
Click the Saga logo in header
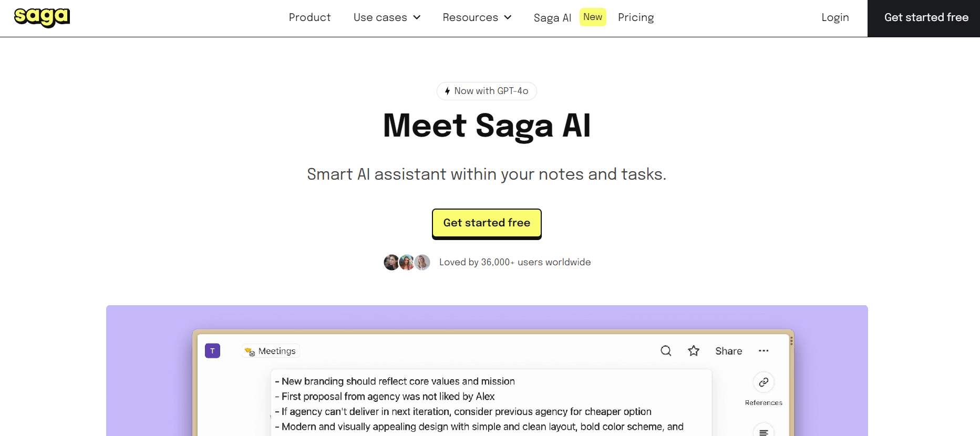(42, 17)
